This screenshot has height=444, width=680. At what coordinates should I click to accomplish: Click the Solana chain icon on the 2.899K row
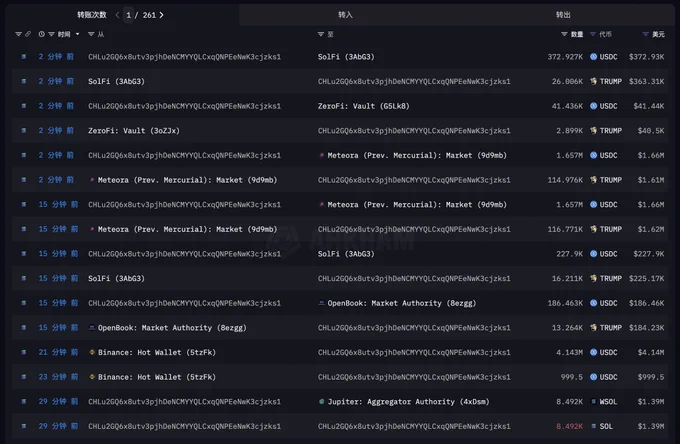24,131
